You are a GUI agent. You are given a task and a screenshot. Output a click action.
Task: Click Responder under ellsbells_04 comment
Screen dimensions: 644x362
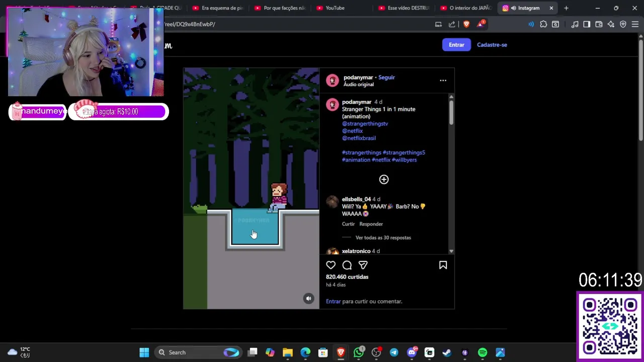point(371,224)
